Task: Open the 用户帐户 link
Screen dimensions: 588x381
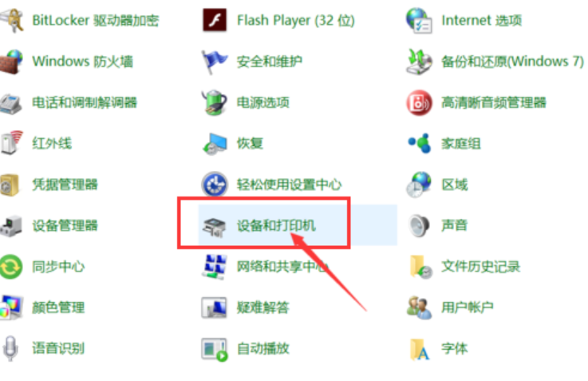Action: coord(468,308)
